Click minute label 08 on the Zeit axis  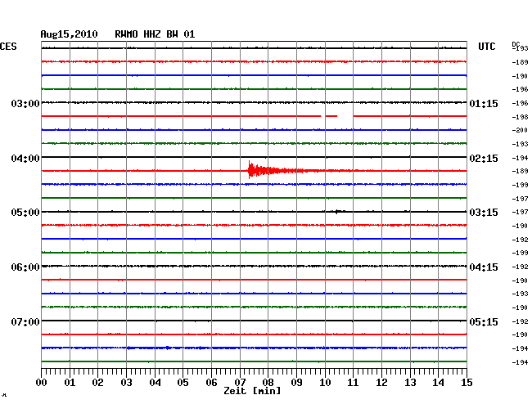pyautogui.click(x=268, y=383)
